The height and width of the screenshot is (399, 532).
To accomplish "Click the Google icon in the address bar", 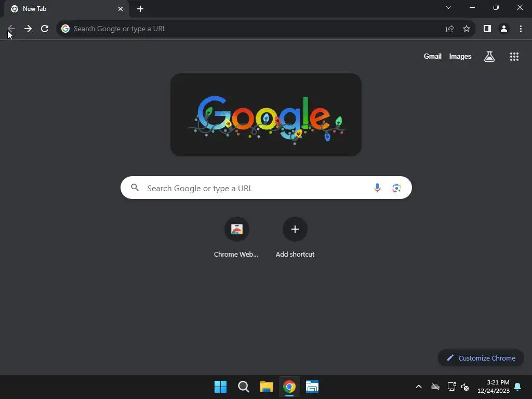I will pyautogui.click(x=65, y=29).
